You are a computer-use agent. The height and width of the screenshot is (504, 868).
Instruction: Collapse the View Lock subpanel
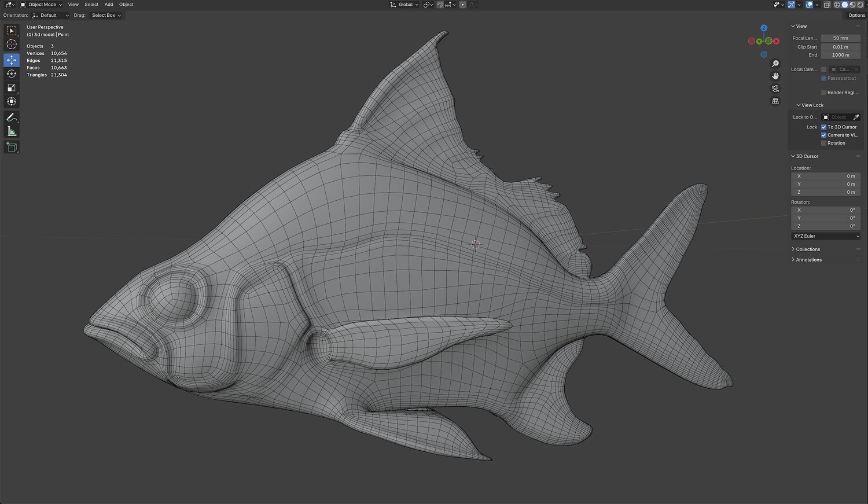(x=810, y=105)
